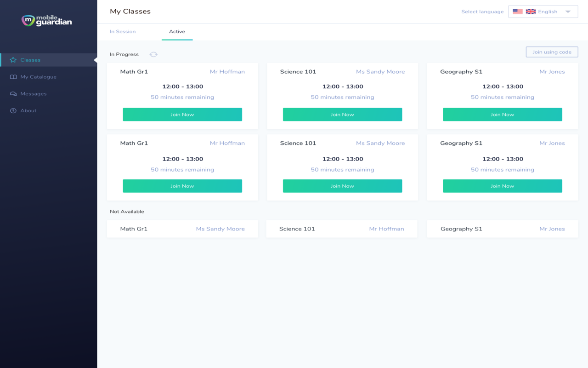Click the Messages chat bubble icon
Screen dimensions: 588x368
tap(13, 94)
